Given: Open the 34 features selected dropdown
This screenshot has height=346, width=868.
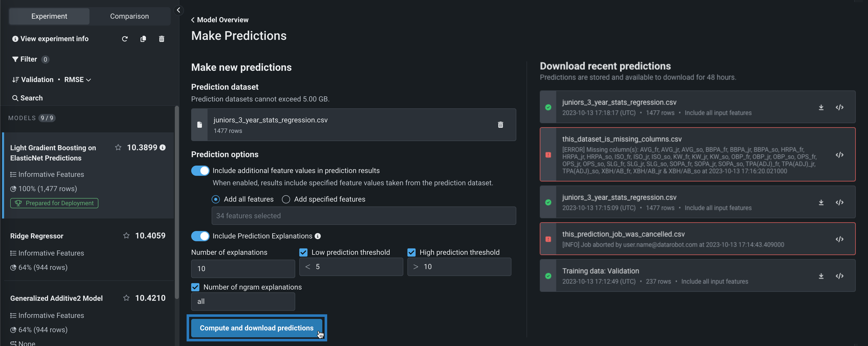Looking at the screenshot, I should point(363,216).
